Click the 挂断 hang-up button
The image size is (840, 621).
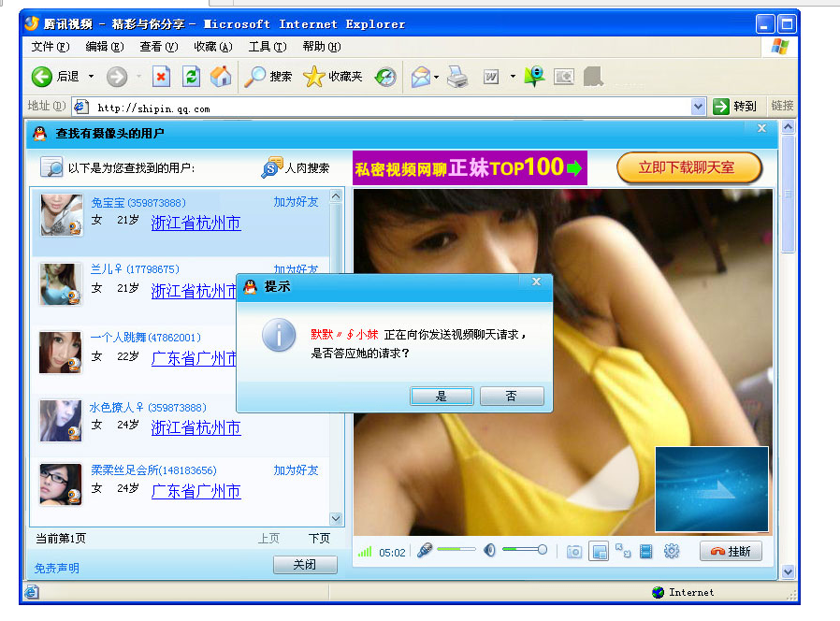731,552
